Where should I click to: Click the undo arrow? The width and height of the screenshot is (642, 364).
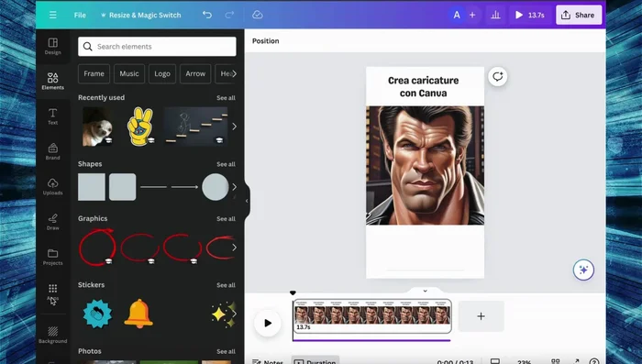pos(207,16)
